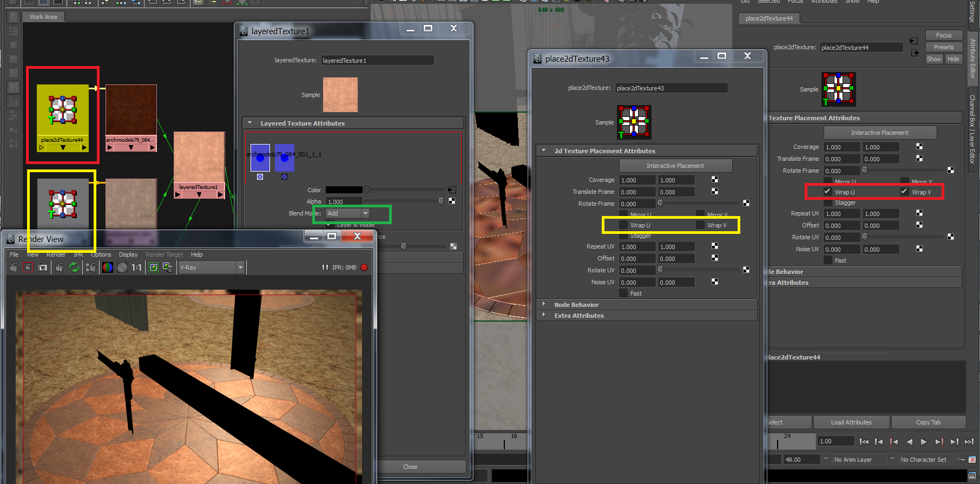Expand Node Behavior section in place2dTexture43
The image size is (980, 484).
tap(544, 304)
